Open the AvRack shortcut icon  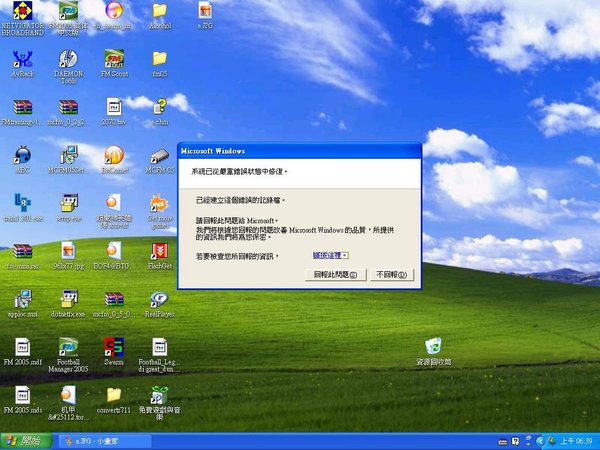pyautogui.click(x=23, y=59)
